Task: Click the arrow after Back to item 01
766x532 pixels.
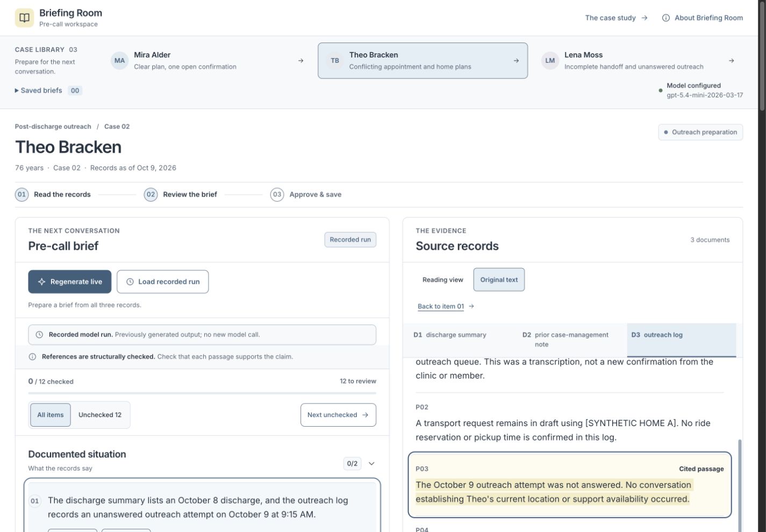Action: [x=471, y=306]
